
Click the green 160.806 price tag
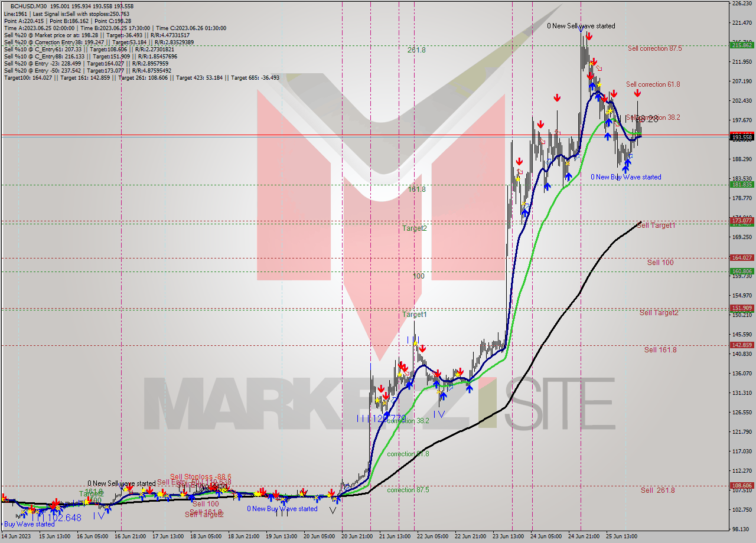742,271
